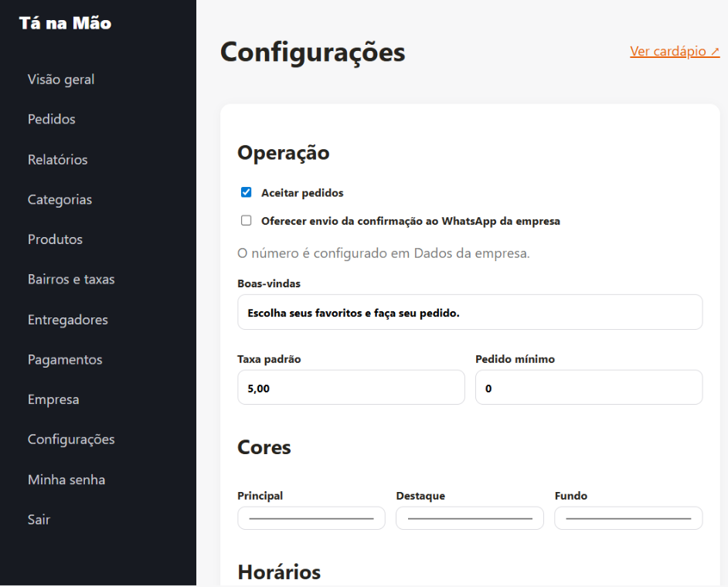Open the Fundo color picker
This screenshot has height=587, width=728.
pos(628,518)
